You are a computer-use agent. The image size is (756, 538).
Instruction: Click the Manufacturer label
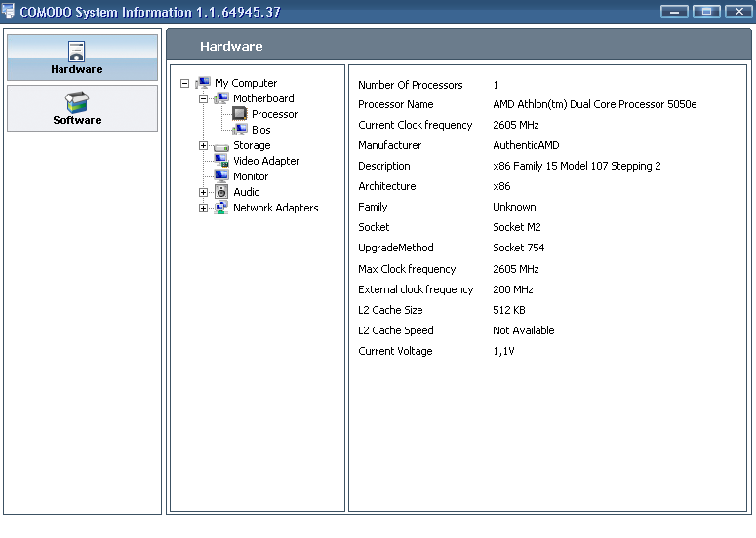pyautogui.click(x=389, y=145)
